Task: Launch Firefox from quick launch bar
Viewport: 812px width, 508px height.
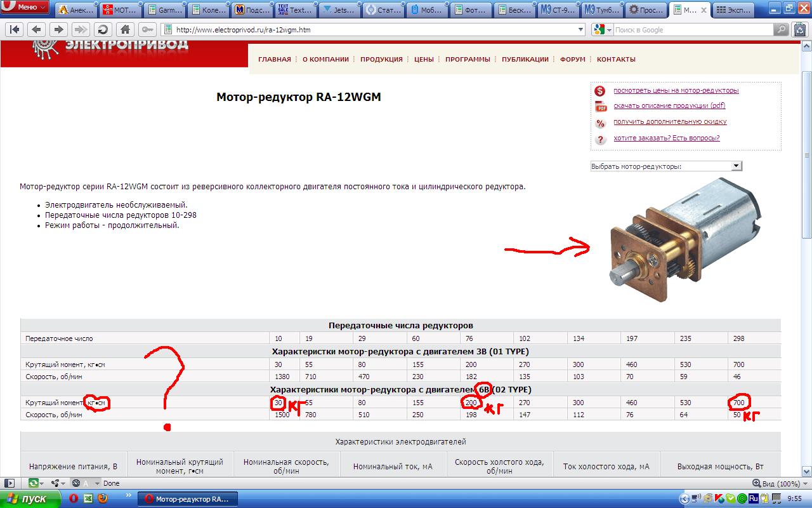Action: pyautogui.click(x=103, y=498)
